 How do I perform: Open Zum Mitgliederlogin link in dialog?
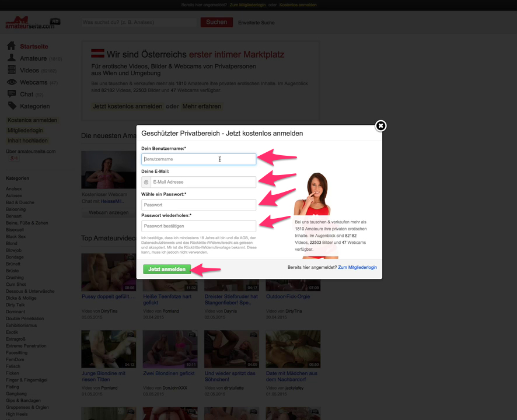pyautogui.click(x=357, y=267)
